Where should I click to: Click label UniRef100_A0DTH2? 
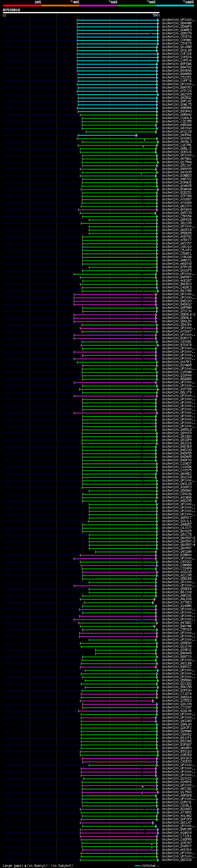177,236
